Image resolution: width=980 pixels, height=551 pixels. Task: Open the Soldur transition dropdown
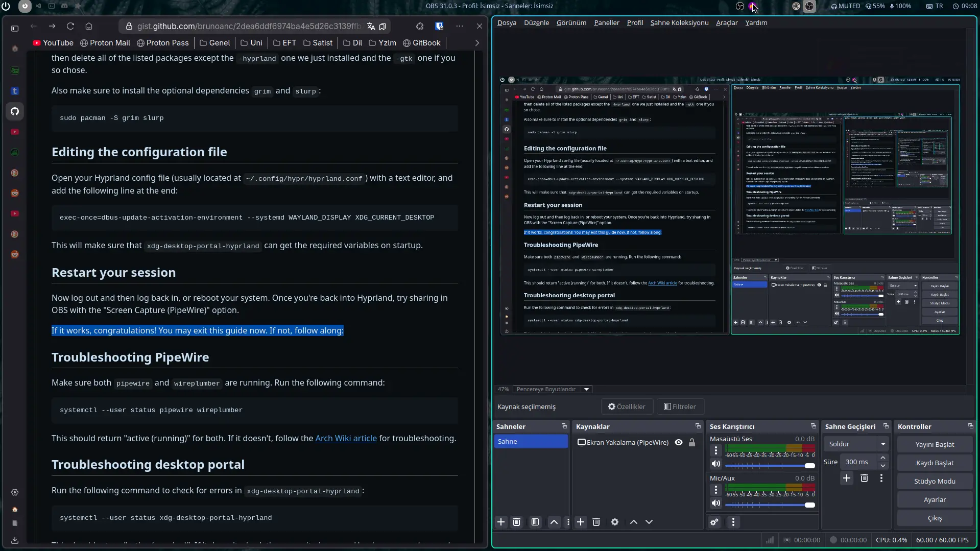[x=856, y=444]
